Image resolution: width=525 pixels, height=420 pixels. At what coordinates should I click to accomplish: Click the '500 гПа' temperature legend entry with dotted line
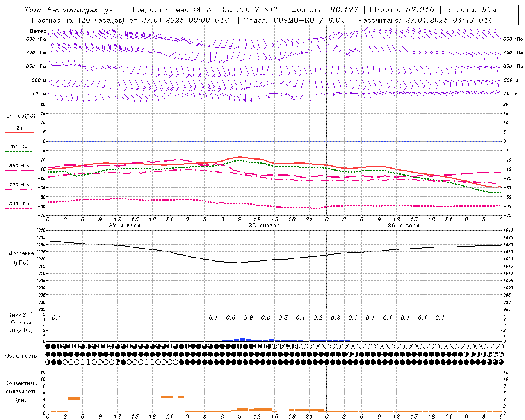pos(19,204)
